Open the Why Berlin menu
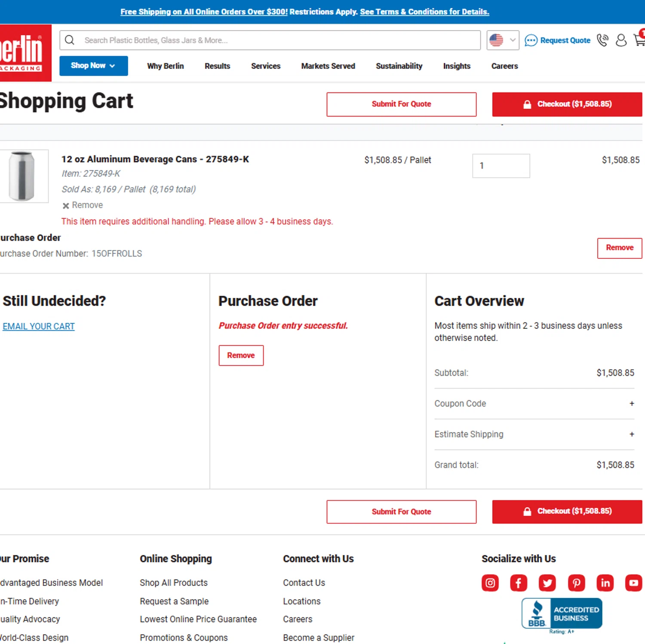Screen dimensions: 645x644 [x=165, y=66]
